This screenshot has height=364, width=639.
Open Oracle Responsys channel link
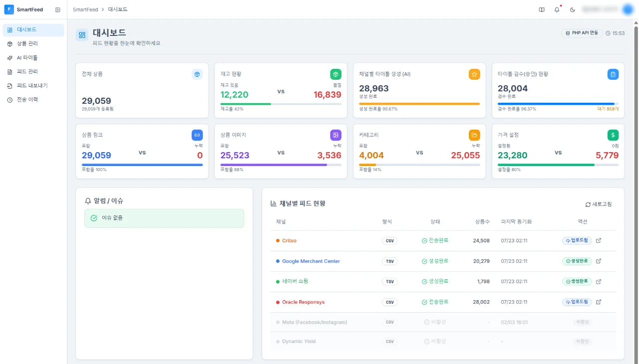point(303,302)
